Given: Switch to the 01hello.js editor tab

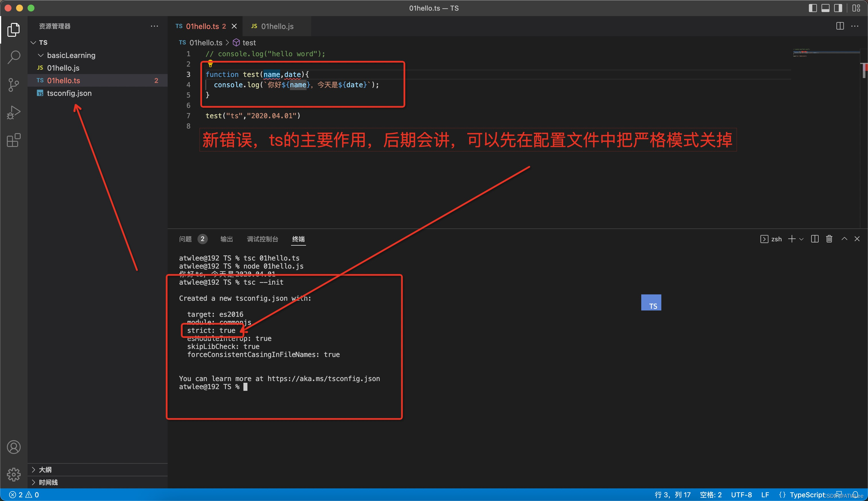Looking at the screenshot, I should point(277,26).
